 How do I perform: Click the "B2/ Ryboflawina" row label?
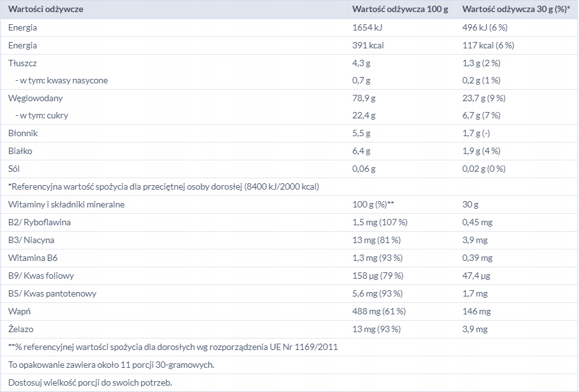[x=39, y=222]
